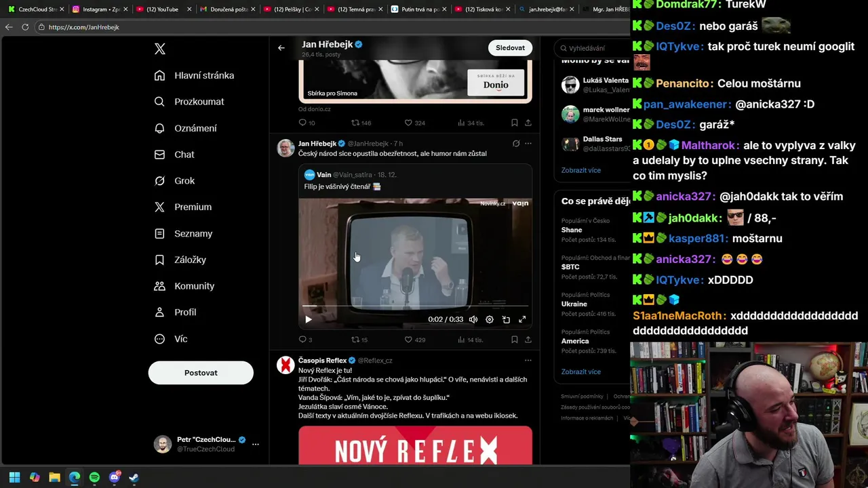Open Spotify from the taskbar
Viewport: 868px width, 488px height.
click(x=94, y=477)
